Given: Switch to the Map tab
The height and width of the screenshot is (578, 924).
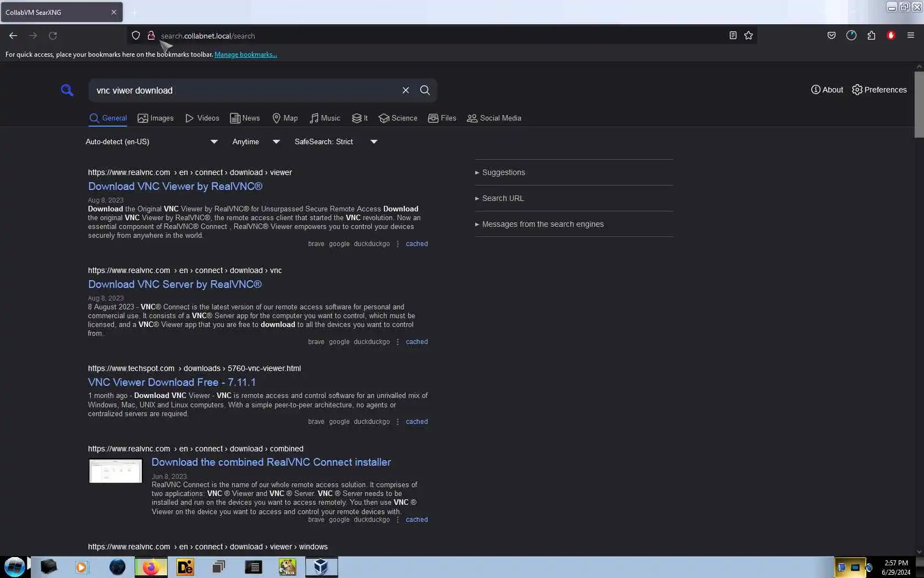Looking at the screenshot, I should pyautogui.click(x=285, y=118).
